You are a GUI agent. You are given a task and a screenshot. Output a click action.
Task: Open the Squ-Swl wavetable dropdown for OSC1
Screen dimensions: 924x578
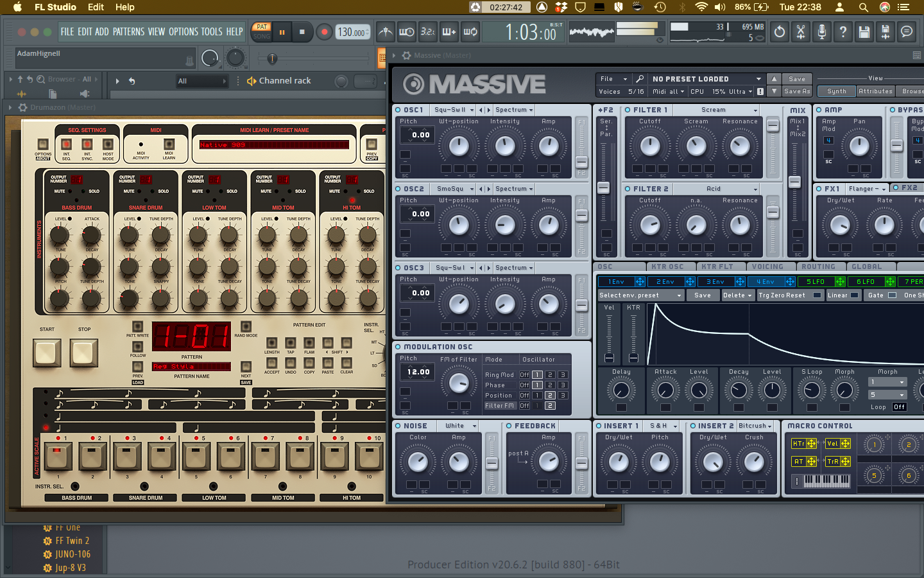[452, 110]
